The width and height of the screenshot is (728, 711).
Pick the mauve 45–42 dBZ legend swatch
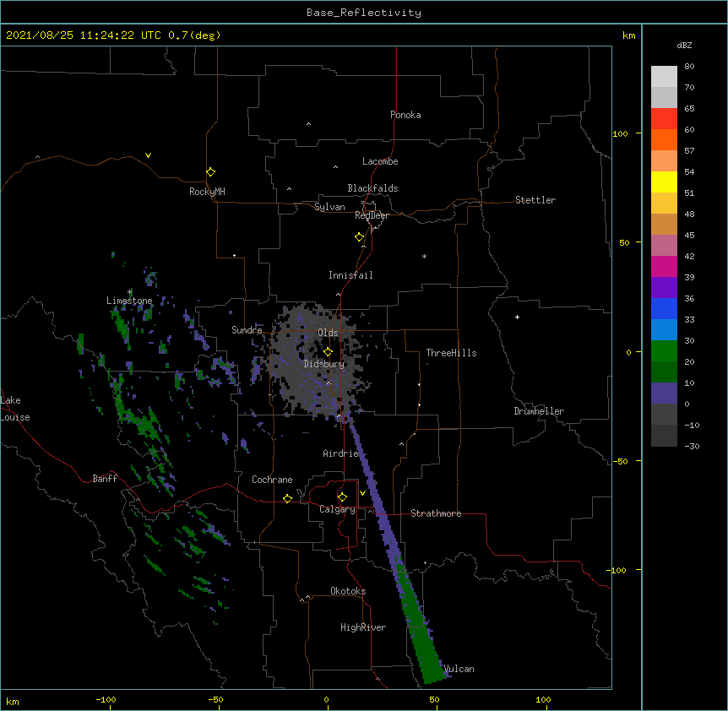[x=664, y=246]
